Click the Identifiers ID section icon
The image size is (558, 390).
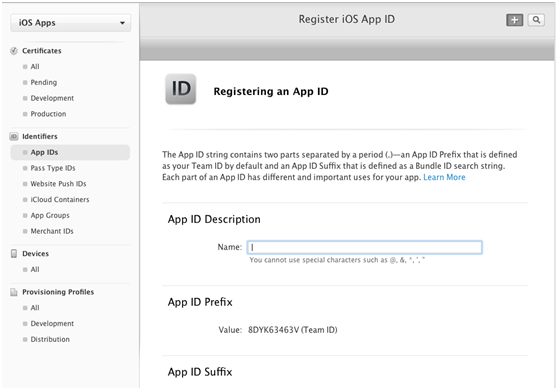[14, 136]
